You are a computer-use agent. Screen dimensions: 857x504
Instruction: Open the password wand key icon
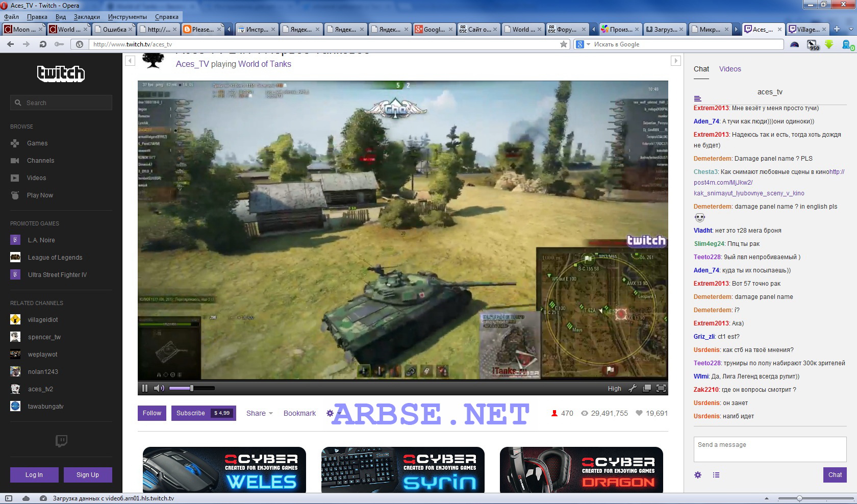59,44
